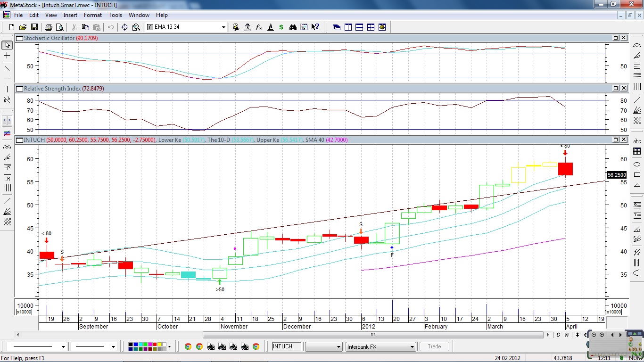Open the Help menu
644x362 pixels.
tap(162, 15)
